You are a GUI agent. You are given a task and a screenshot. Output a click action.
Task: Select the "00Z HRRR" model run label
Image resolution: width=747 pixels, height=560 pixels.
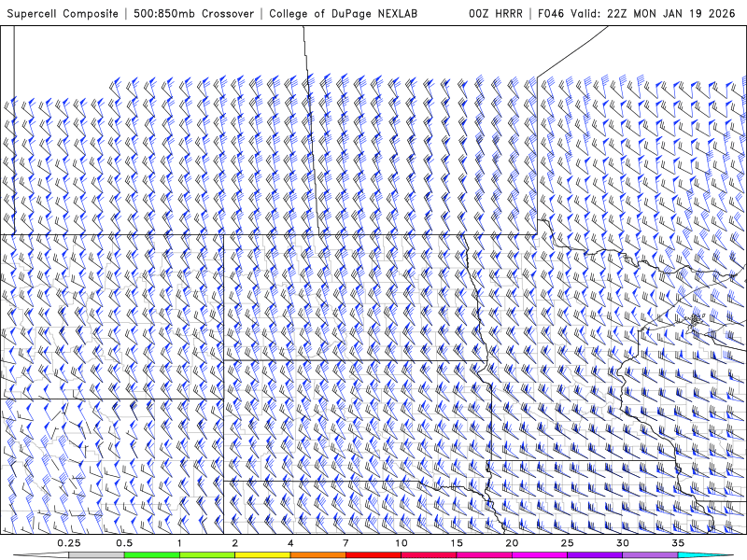[496, 13]
